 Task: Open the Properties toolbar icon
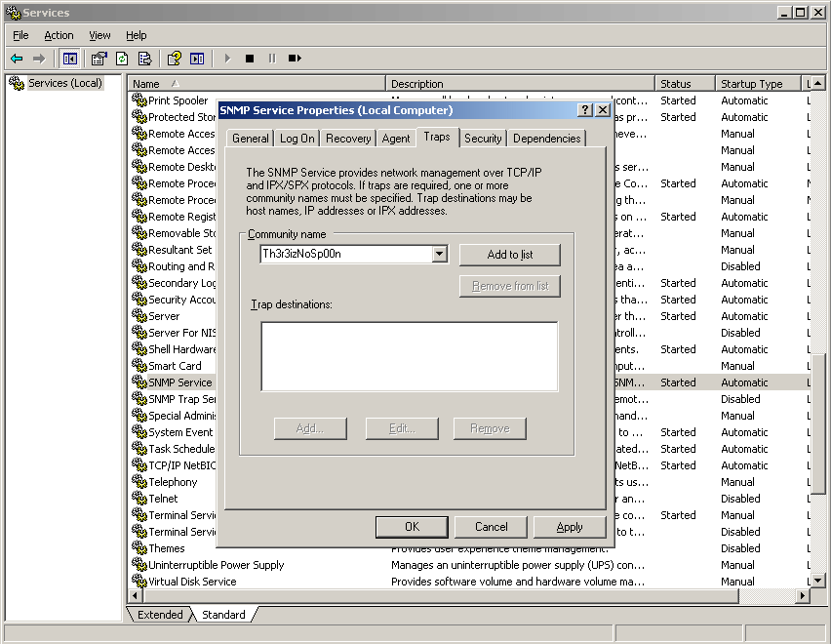[99, 59]
